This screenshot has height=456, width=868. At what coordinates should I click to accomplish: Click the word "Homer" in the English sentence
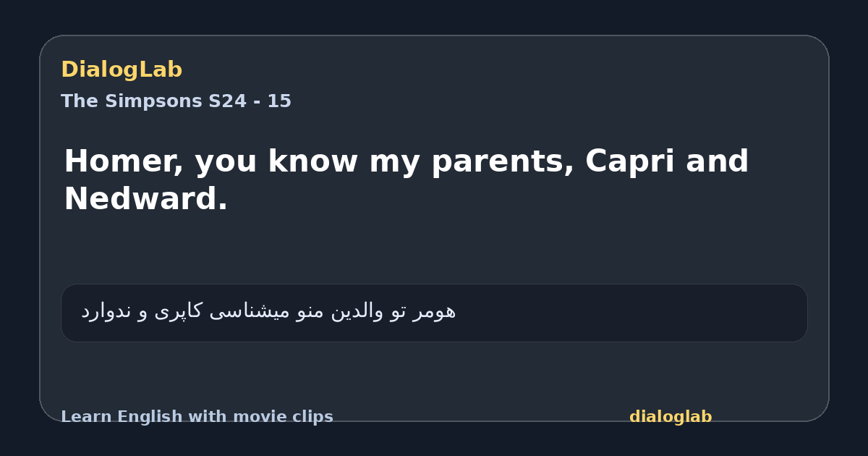click(123, 162)
